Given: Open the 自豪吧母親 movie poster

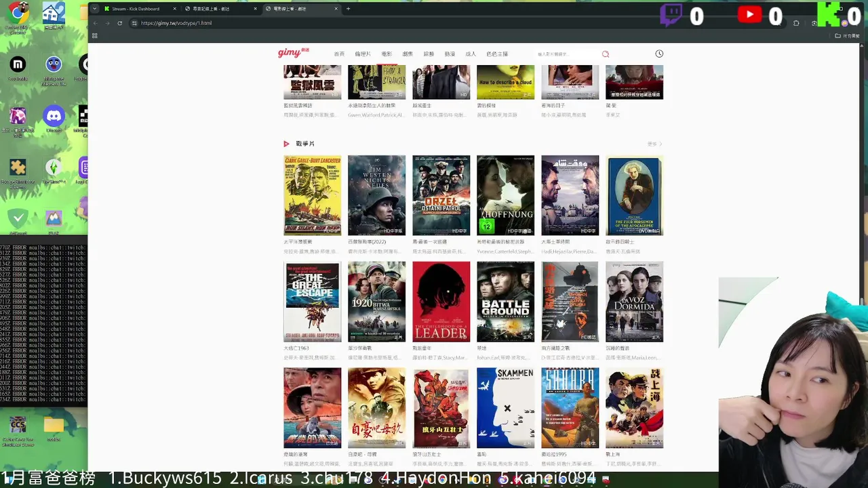Looking at the screenshot, I should (377, 407).
